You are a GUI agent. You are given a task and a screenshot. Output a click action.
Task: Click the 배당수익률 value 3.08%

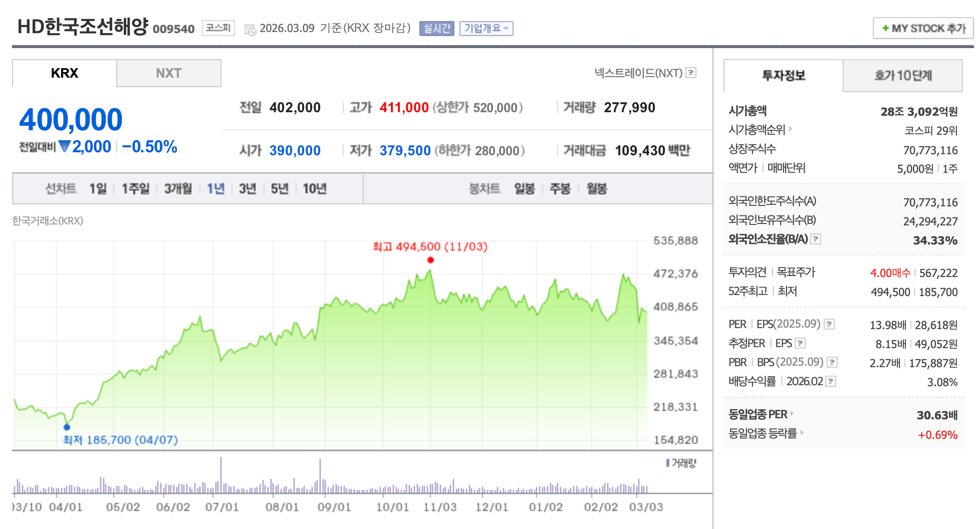[x=942, y=382]
